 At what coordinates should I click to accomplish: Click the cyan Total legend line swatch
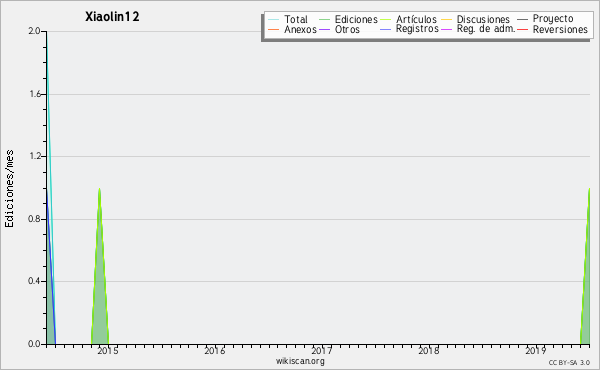point(274,20)
